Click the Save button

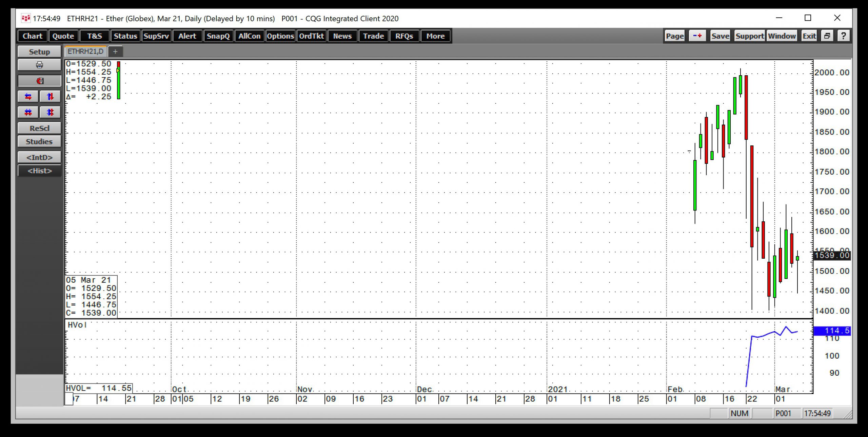click(720, 36)
